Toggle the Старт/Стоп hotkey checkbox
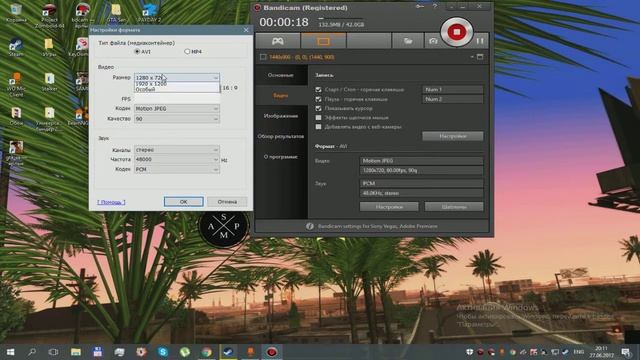This screenshot has width=640, height=360. pyautogui.click(x=318, y=89)
